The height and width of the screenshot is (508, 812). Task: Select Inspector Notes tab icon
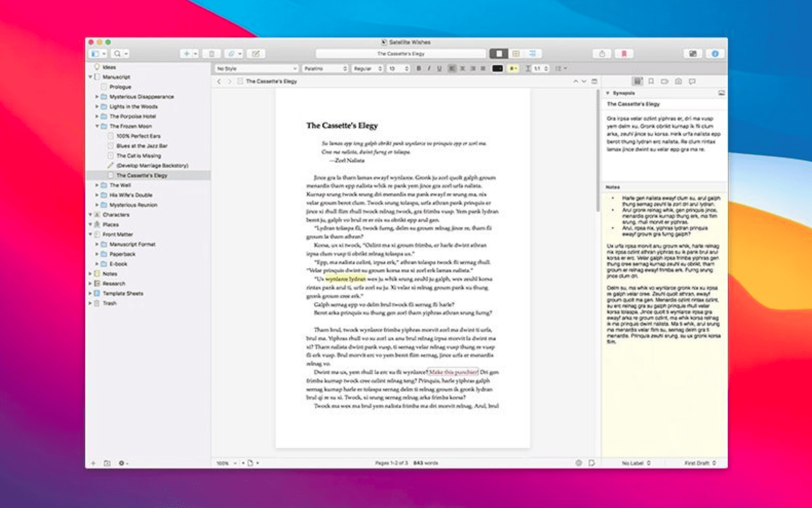[x=637, y=82]
